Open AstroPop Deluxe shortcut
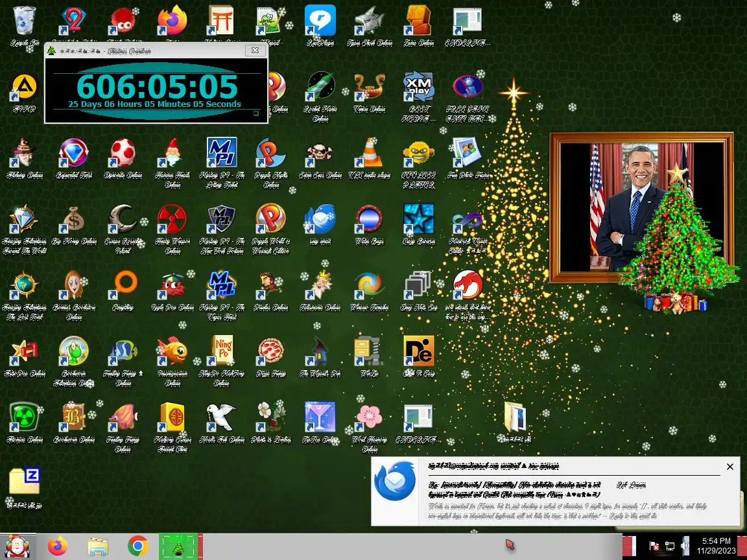The width and height of the screenshot is (747, 560). click(x=24, y=352)
